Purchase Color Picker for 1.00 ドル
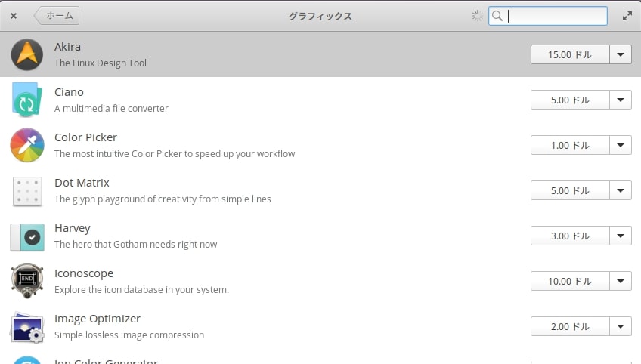The image size is (641, 364). (570, 145)
